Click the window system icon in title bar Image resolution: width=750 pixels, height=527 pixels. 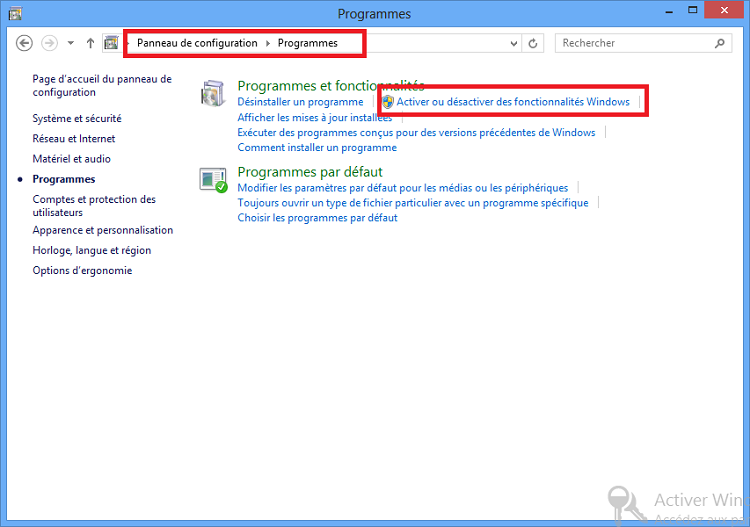[15, 13]
